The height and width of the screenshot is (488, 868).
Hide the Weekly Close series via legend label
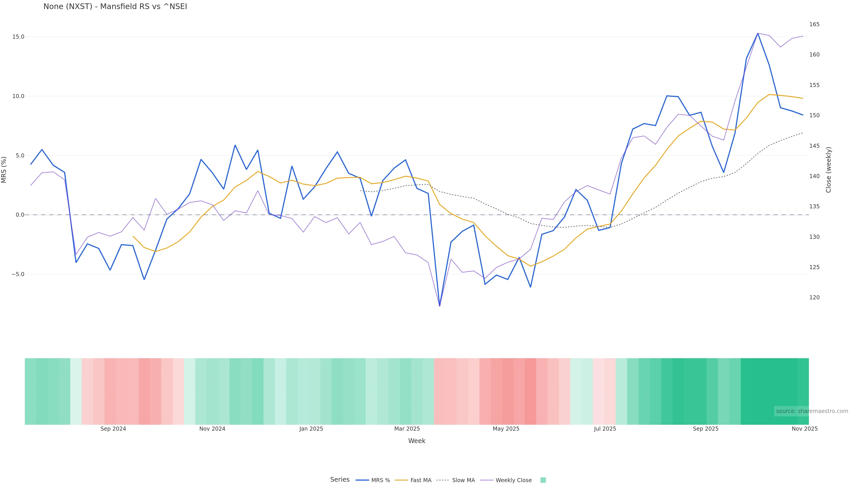(514, 480)
